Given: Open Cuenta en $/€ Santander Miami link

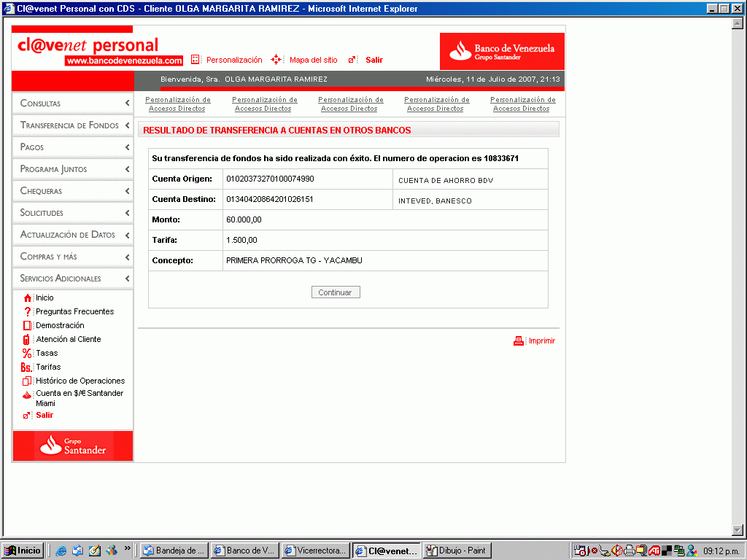Looking at the screenshot, I should 80,398.
